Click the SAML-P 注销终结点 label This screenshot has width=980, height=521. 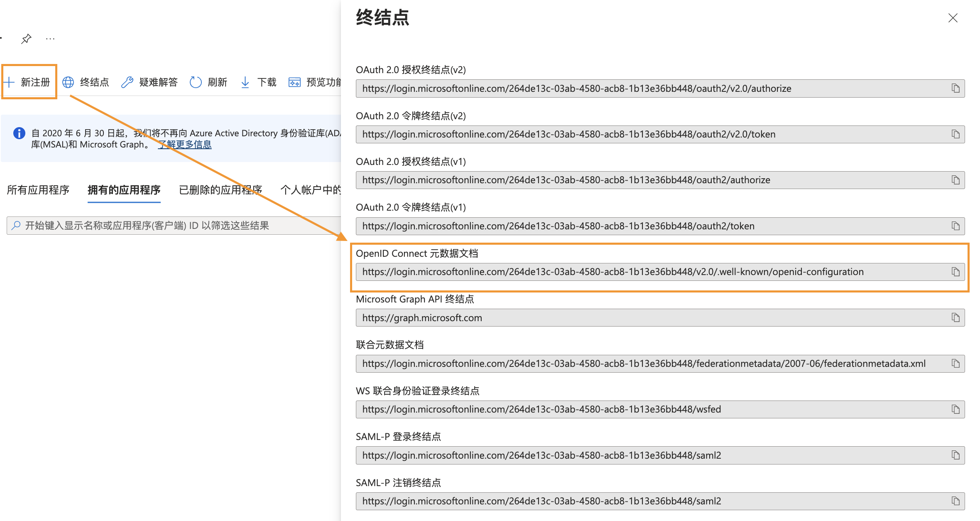398,483
